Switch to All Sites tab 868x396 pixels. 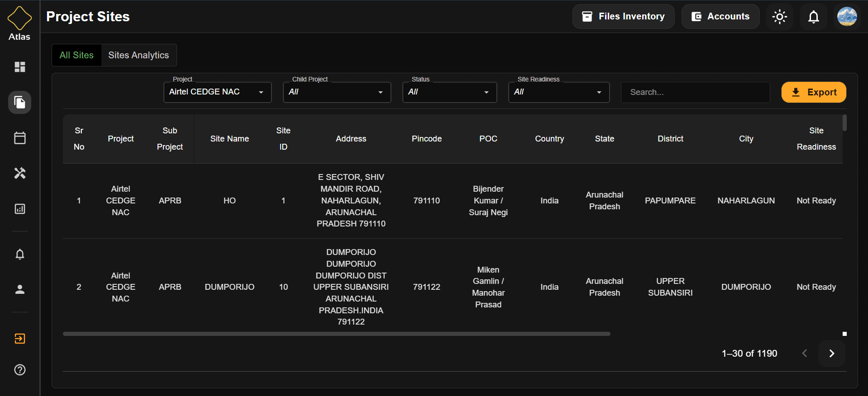76,55
